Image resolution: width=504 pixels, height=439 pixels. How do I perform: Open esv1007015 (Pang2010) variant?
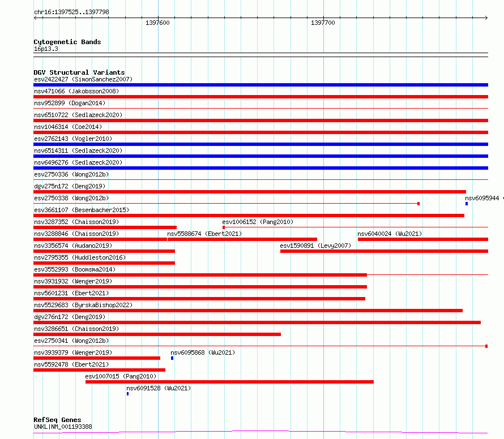(121, 376)
